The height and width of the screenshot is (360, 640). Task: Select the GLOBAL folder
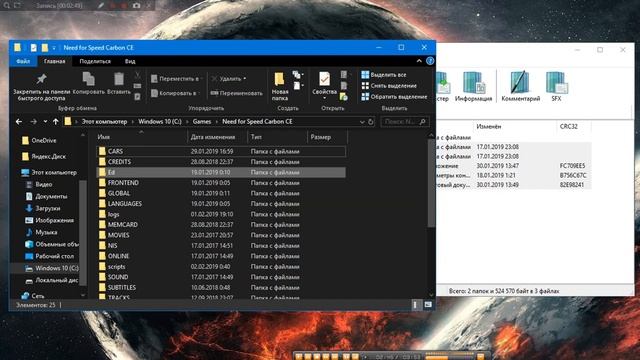point(221,193)
